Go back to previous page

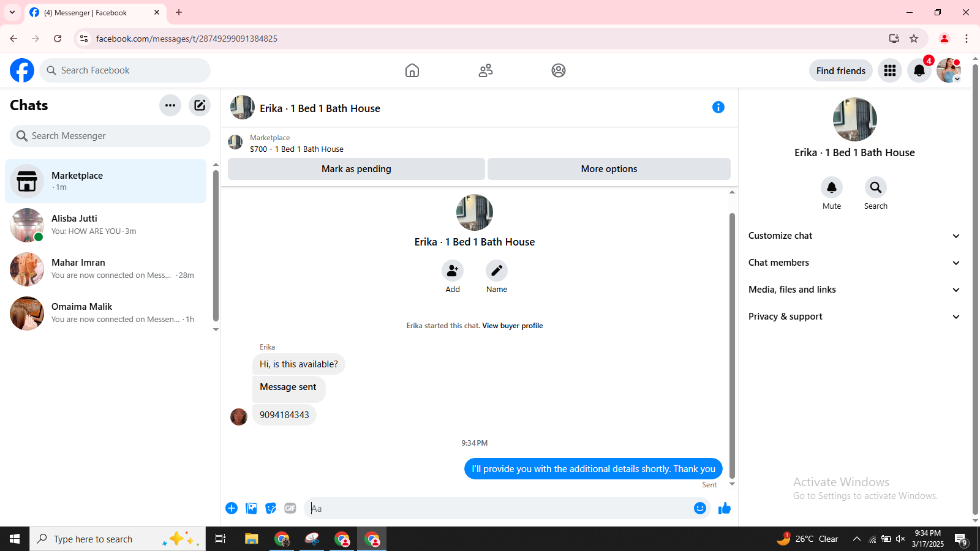pos(13,39)
